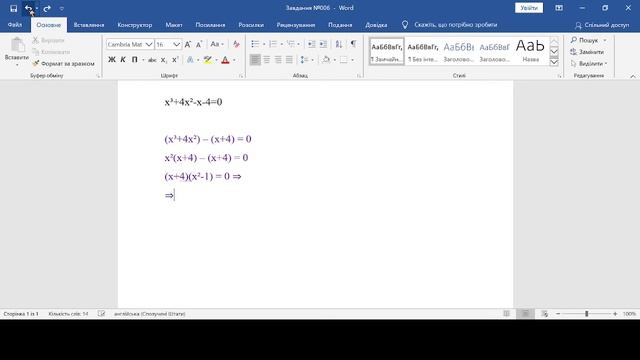Undo the last action
The width and height of the screenshot is (640, 360).
pos(28,8)
